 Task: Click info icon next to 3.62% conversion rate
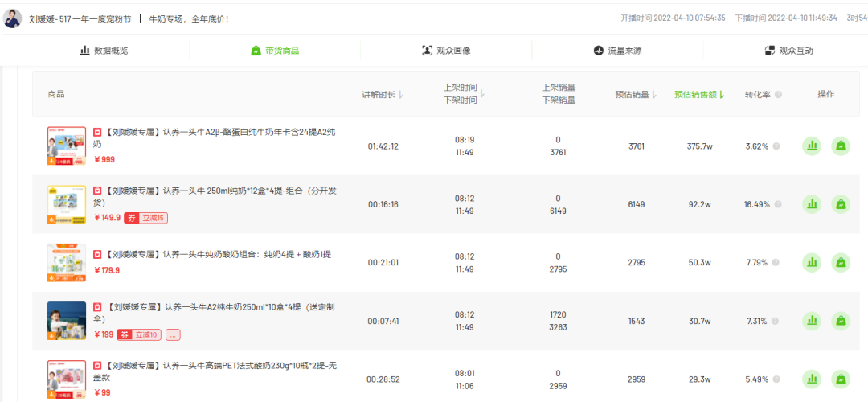pyautogui.click(x=776, y=146)
